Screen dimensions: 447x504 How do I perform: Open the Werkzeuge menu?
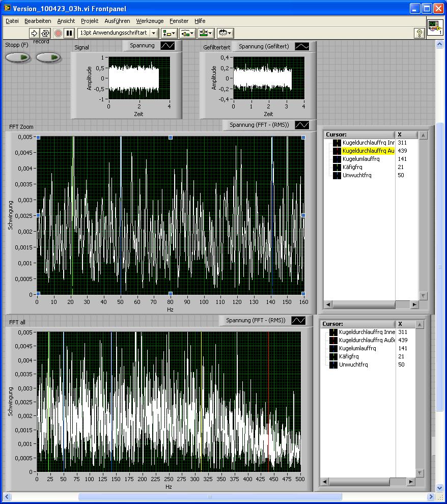pyautogui.click(x=150, y=21)
